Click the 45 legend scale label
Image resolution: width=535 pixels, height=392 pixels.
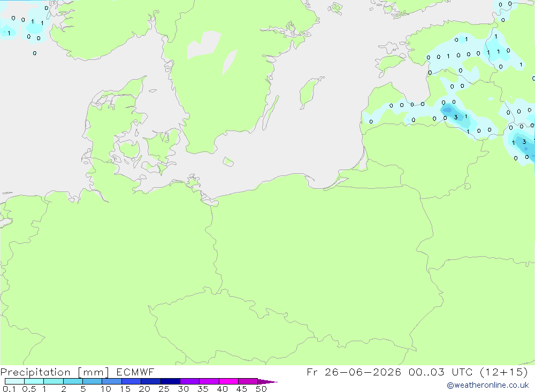pyautogui.click(x=242, y=389)
